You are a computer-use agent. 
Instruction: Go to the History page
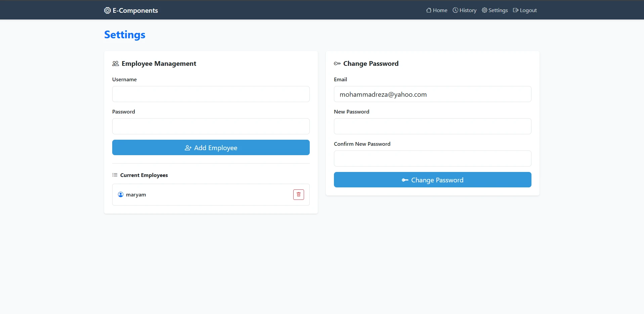468,10
